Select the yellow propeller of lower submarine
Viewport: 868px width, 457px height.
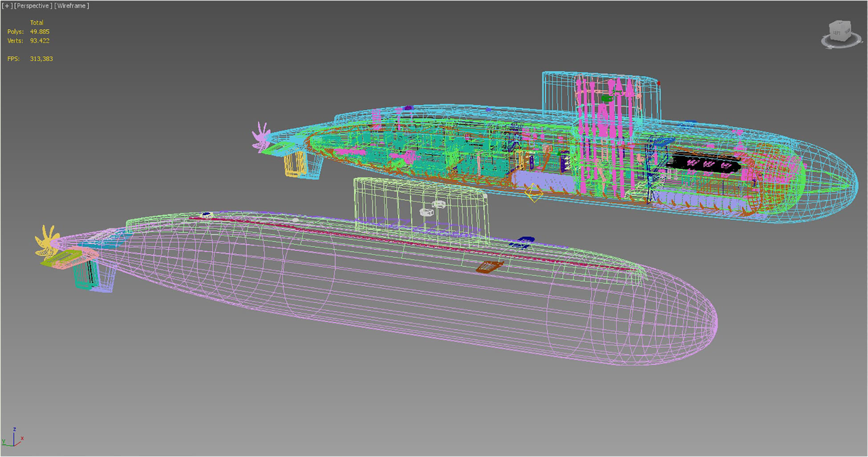click(47, 243)
